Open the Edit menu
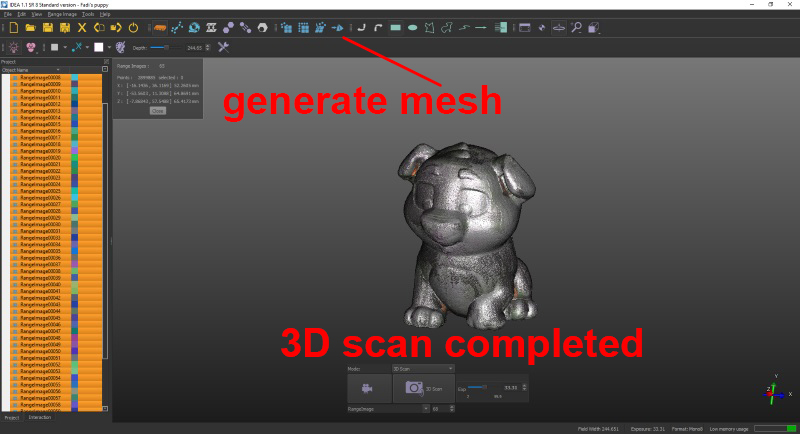The width and height of the screenshot is (800, 434). pyautogui.click(x=21, y=14)
